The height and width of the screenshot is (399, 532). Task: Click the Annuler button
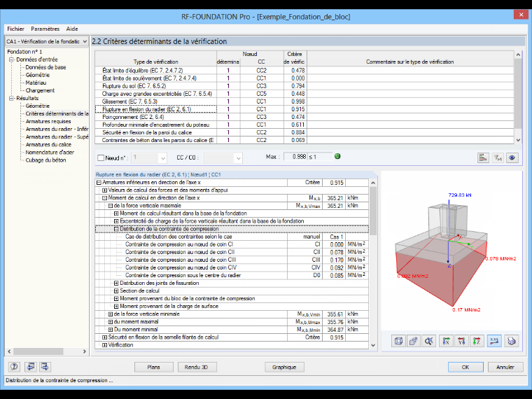click(x=505, y=367)
